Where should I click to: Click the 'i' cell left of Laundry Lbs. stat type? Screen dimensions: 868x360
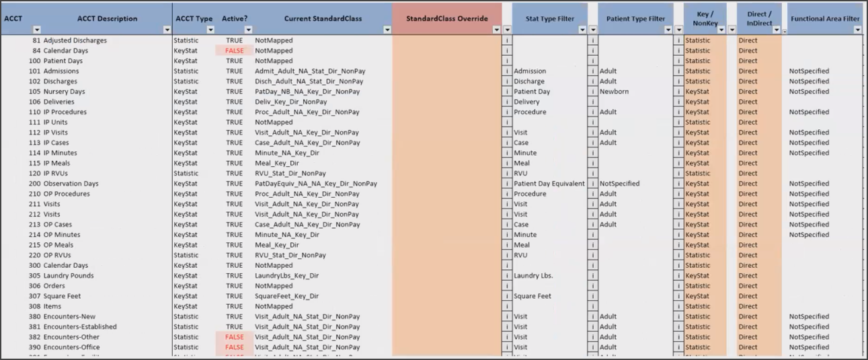coord(507,275)
